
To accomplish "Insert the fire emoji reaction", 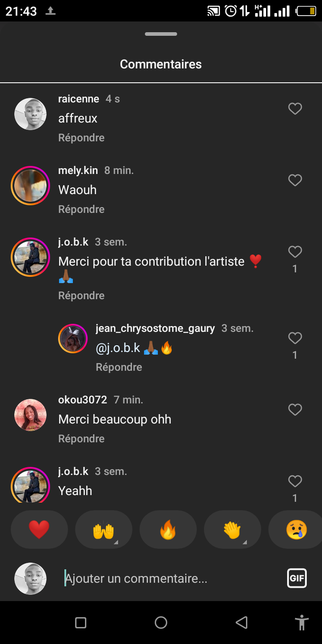I will [168, 530].
